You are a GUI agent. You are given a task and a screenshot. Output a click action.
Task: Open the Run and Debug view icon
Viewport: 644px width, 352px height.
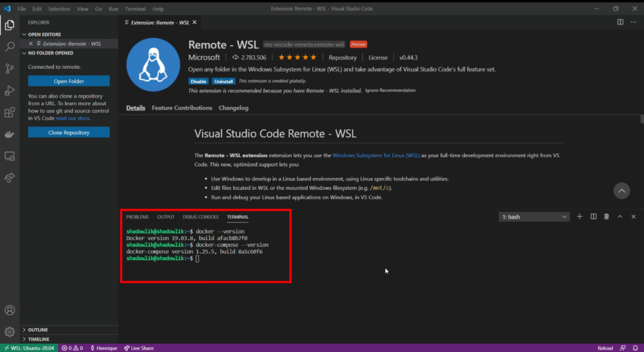point(9,91)
